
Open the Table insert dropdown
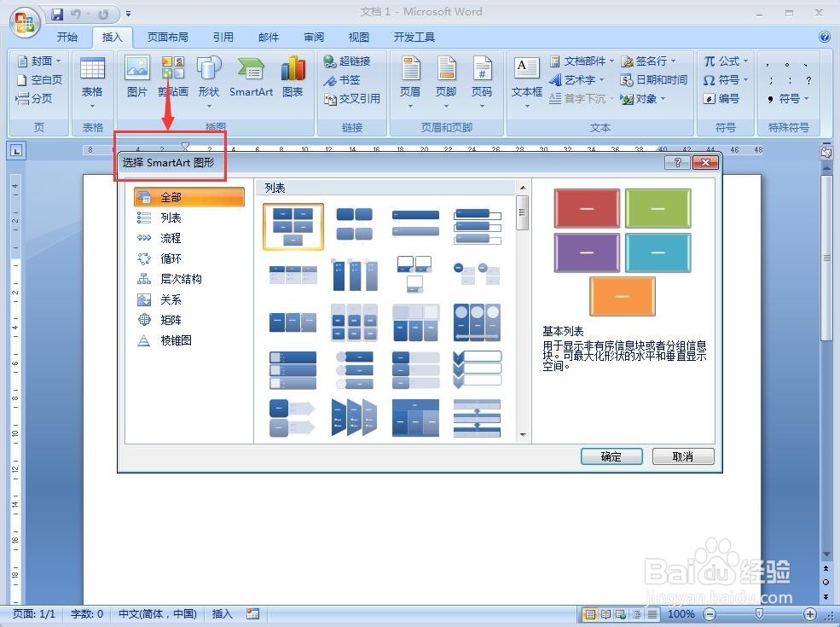pyautogui.click(x=92, y=81)
